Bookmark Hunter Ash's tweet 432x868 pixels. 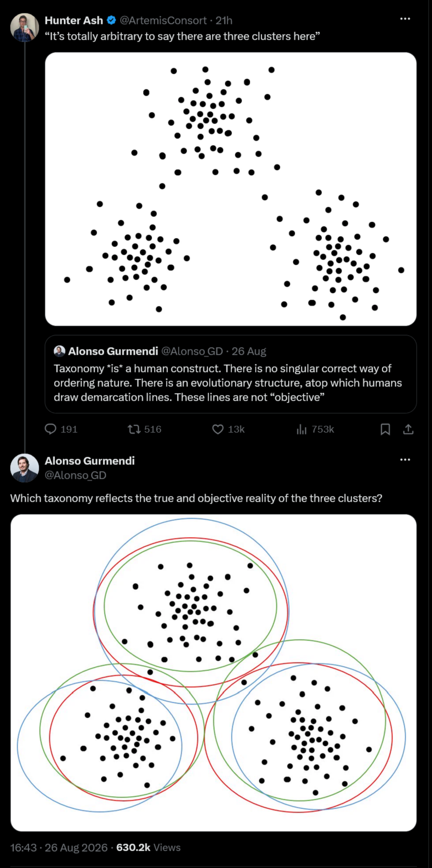click(x=385, y=429)
